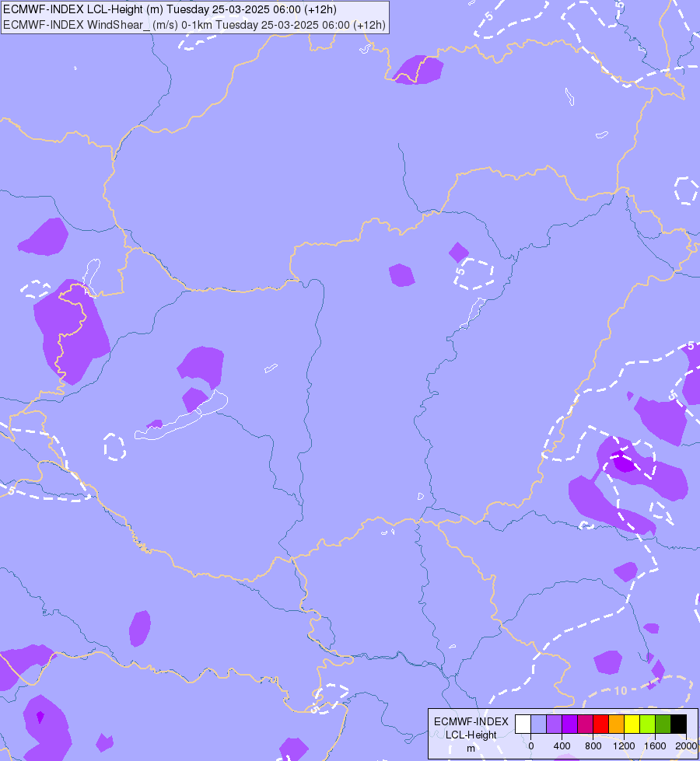Click the '0' legend scale label
The height and width of the screenshot is (761, 700).
coord(531,746)
